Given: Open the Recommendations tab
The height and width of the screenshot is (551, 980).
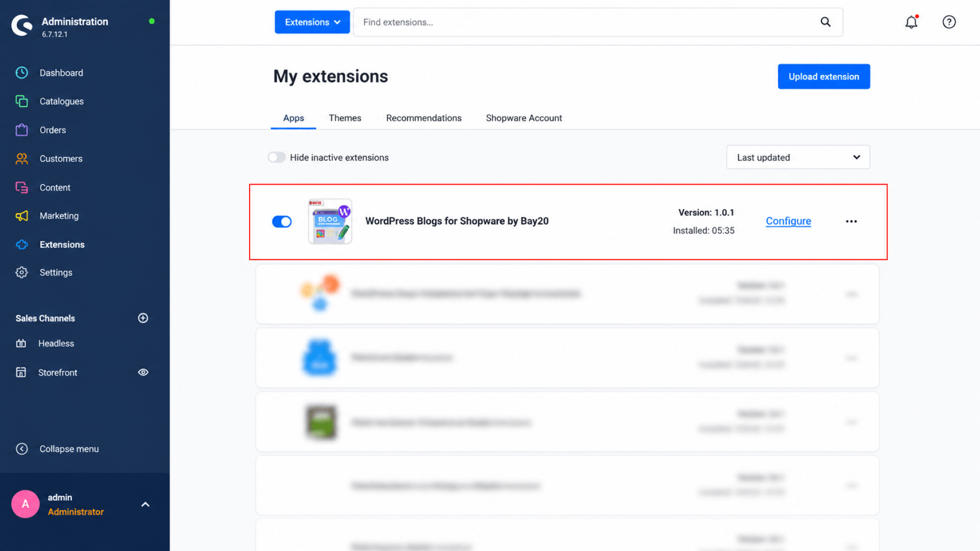Looking at the screenshot, I should click(x=424, y=118).
